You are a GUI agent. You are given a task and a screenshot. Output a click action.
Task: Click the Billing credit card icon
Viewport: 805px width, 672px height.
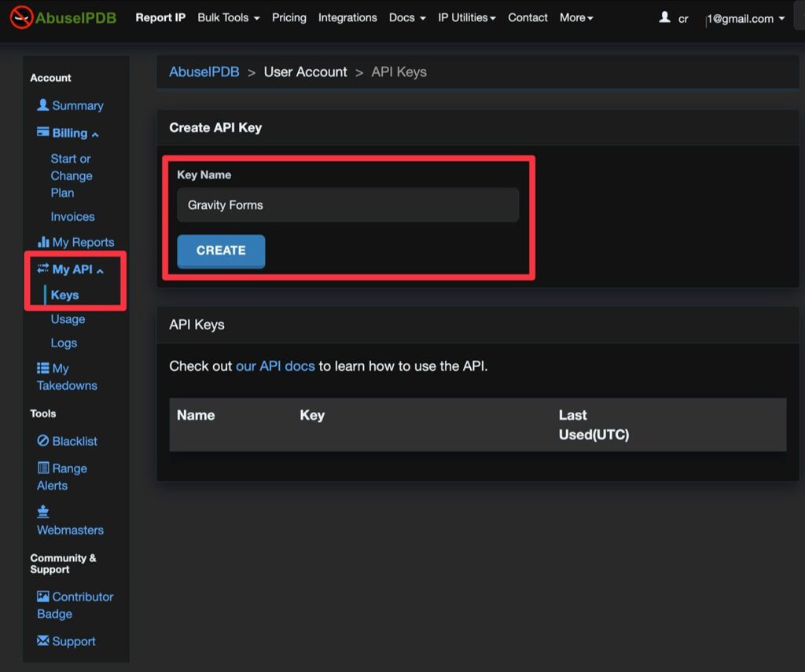coord(43,132)
